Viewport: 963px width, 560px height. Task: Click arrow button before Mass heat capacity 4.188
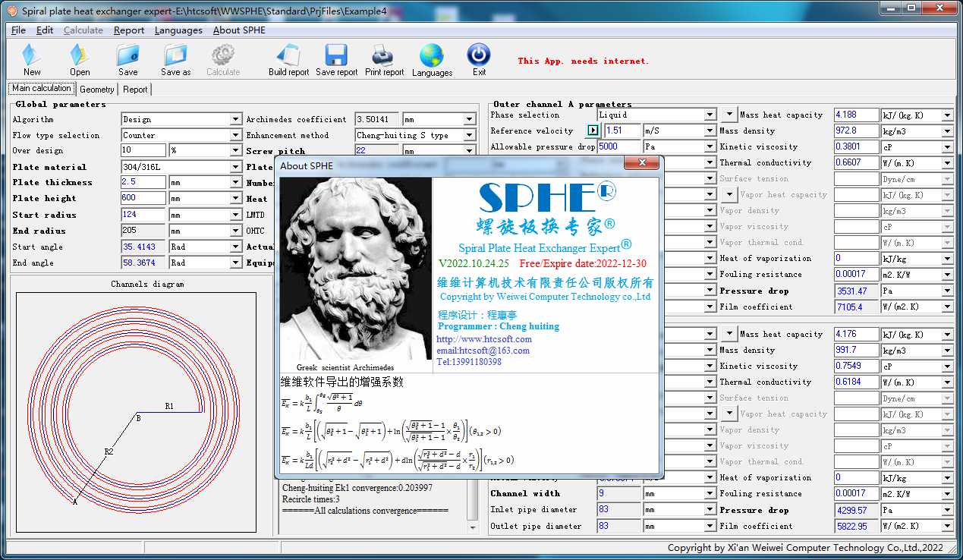click(729, 115)
